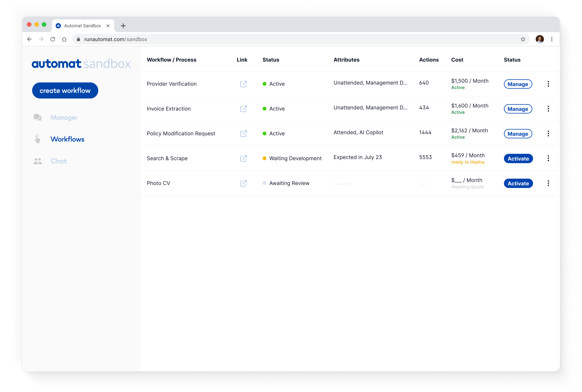Open the three-dot menu for Provider Verification
582x392 pixels.
pos(548,84)
